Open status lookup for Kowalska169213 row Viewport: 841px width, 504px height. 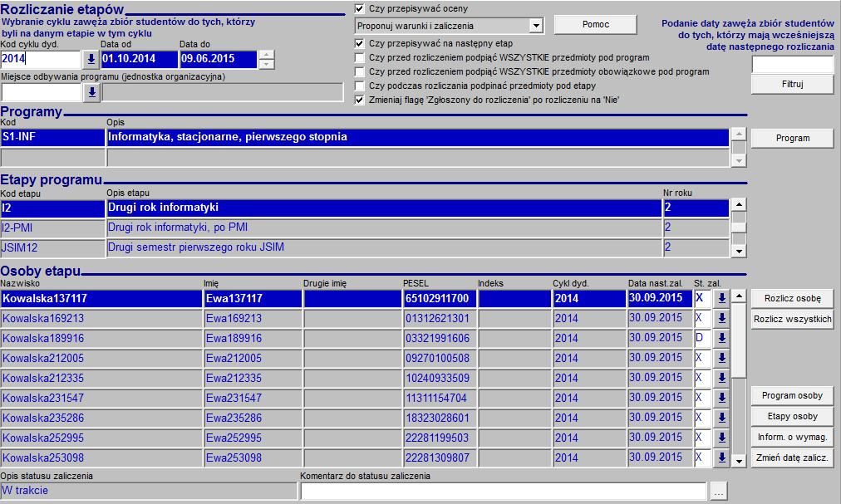721,319
